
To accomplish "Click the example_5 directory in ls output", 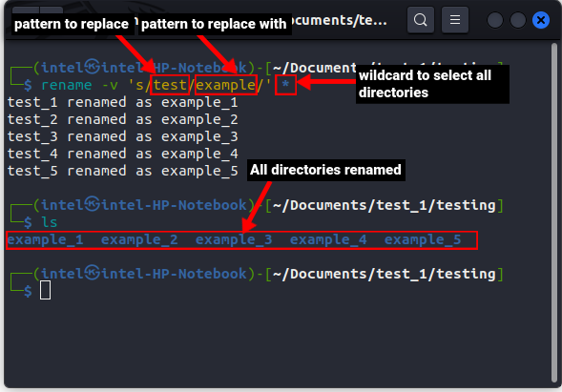I will pyautogui.click(x=423, y=240).
